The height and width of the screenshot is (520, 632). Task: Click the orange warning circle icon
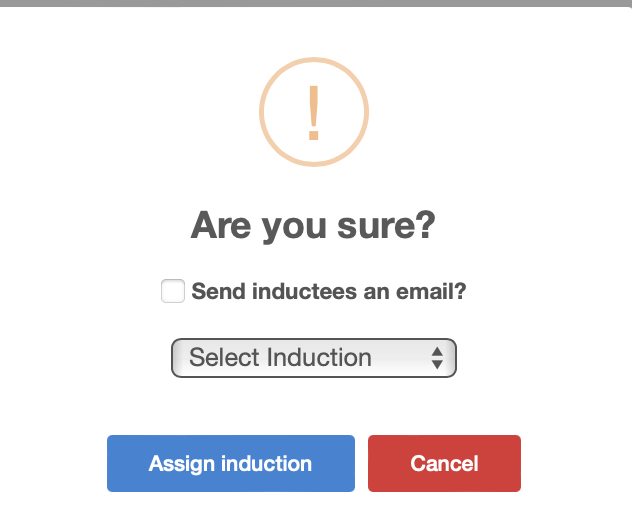[314, 112]
